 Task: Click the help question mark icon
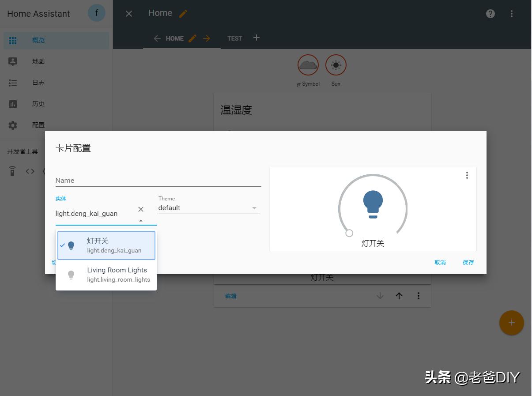[x=490, y=13]
